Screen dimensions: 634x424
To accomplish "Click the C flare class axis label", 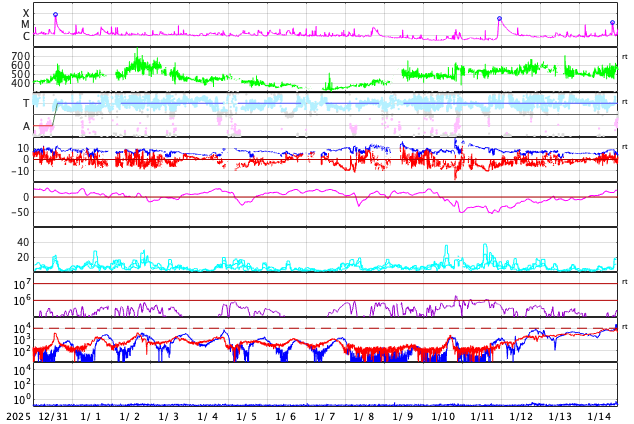I will [26, 37].
